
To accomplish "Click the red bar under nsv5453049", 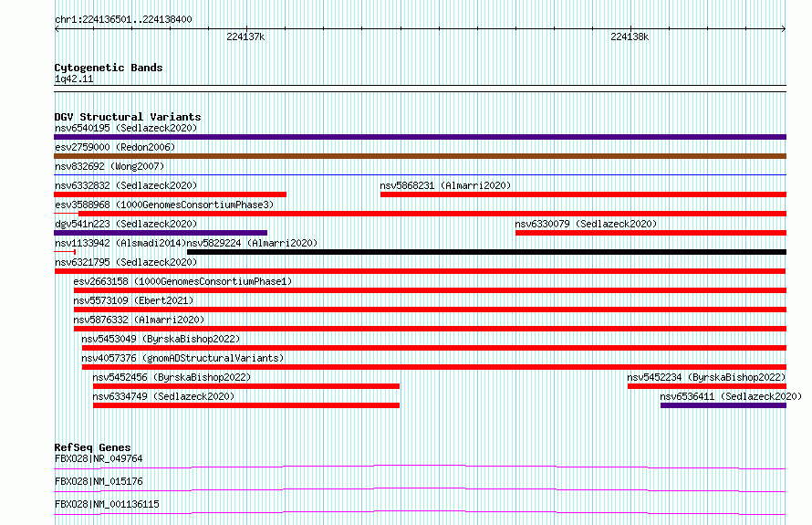I will (x=434, y=348).
